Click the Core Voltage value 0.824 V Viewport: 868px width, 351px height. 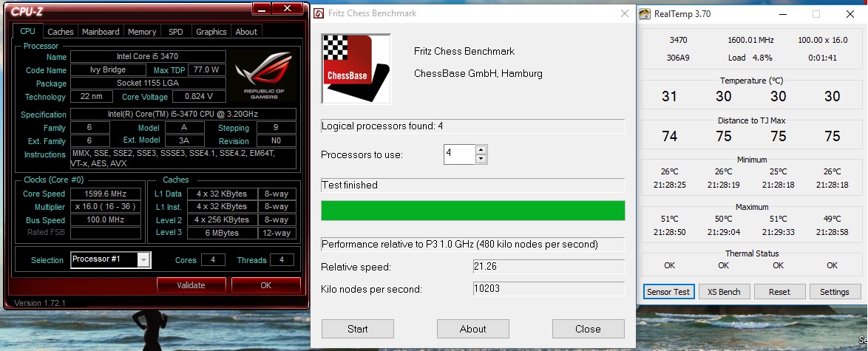(199, 96)
